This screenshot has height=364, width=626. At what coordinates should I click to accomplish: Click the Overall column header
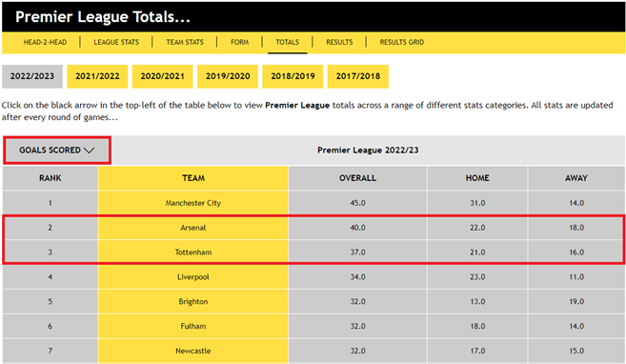tap(357, 178)
